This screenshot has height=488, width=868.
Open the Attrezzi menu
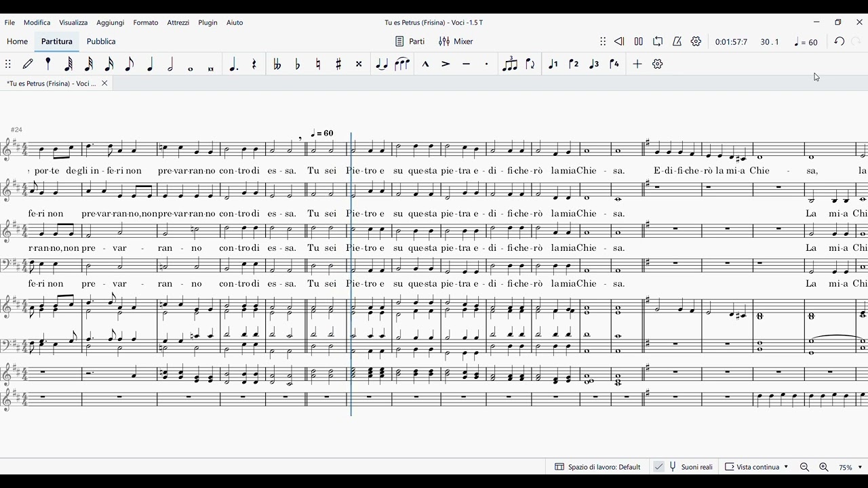click(178, 22)
